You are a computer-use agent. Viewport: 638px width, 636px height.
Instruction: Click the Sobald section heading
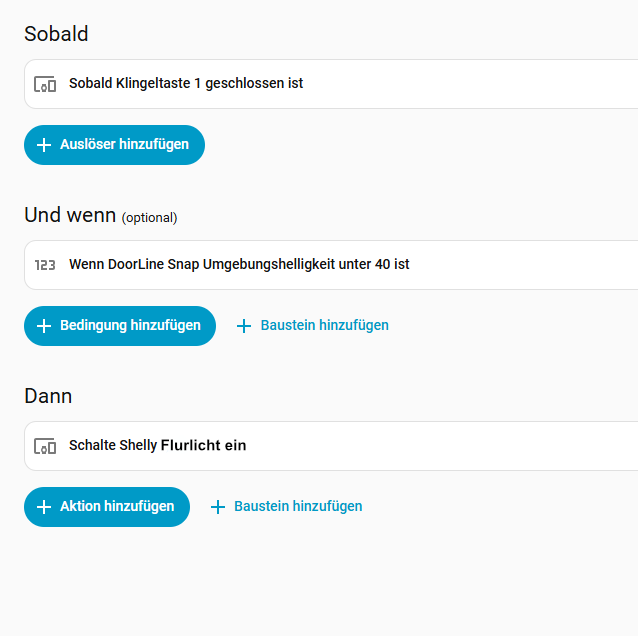(56, 34)
